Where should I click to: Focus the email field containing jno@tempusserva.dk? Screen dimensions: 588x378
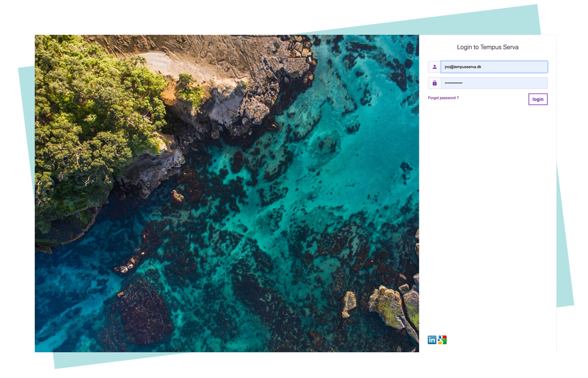494,67
